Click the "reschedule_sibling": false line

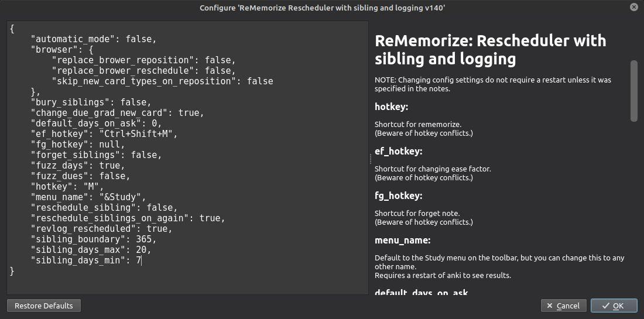tap(104, 207)
